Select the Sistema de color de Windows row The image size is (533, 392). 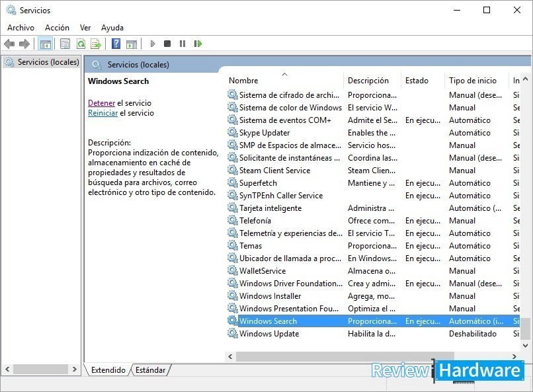point(373,107)
